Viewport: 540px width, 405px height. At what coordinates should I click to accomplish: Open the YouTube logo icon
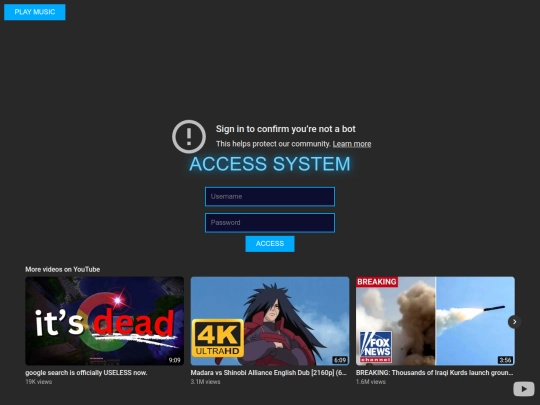tap(524, 389)
